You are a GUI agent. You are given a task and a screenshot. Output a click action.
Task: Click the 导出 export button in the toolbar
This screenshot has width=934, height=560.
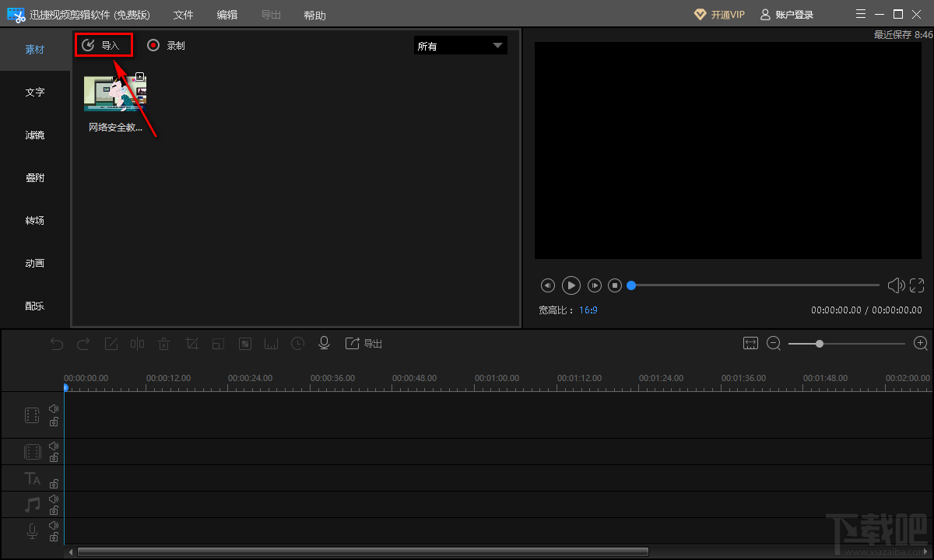click(364, 343)
